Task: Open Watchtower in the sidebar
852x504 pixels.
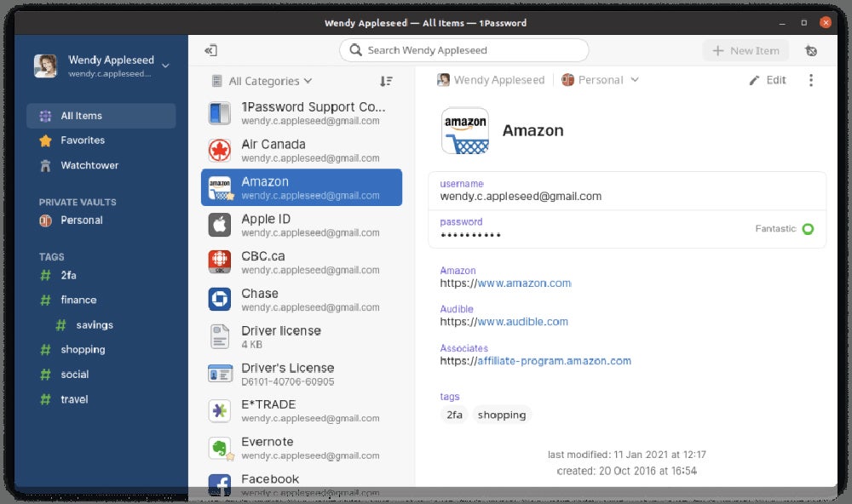Action: (x=89, y=165)
